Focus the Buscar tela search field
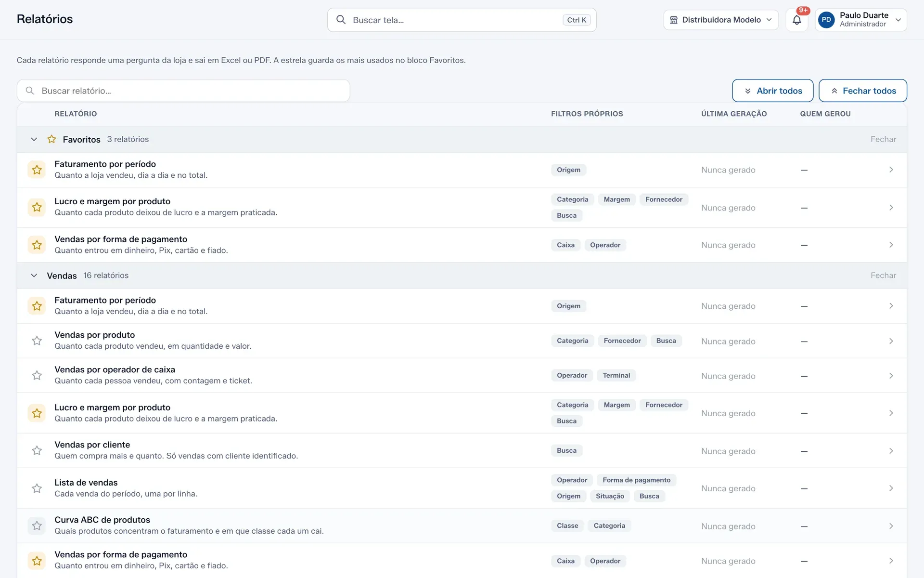This screenshot has width=924, height=578. point(462,20)
